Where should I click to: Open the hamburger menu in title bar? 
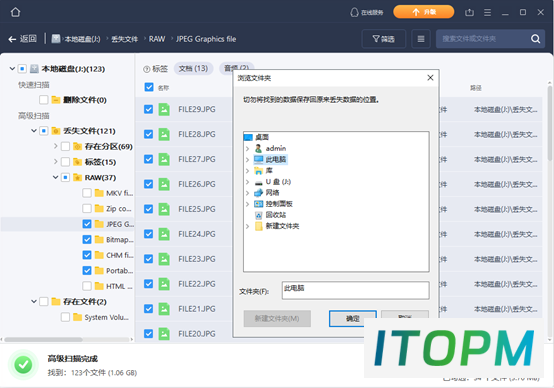pos(488,12)
